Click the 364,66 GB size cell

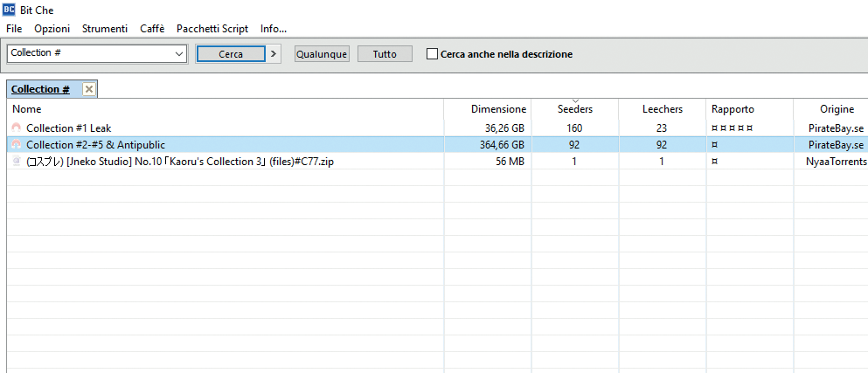click(502, 145)
